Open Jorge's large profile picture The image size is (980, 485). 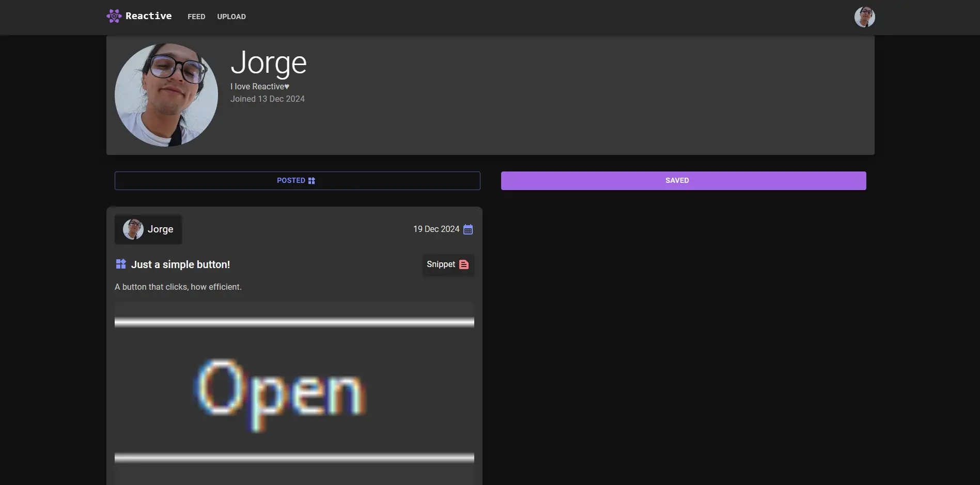pos(166,95)
